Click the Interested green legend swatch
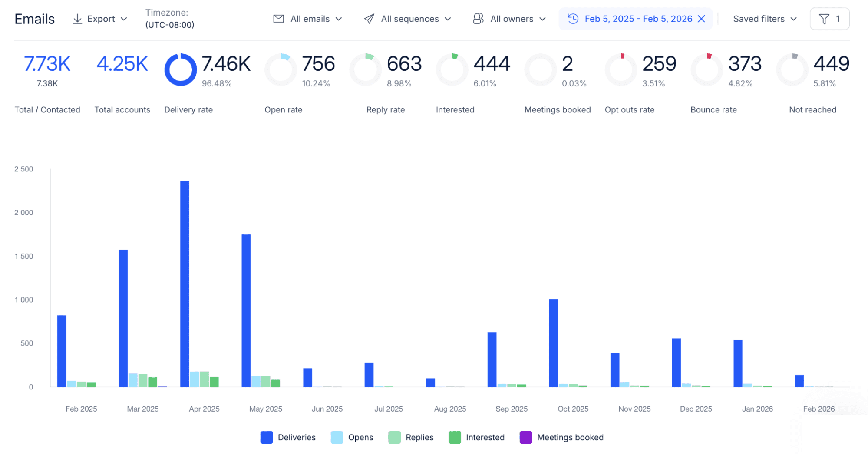The width and height of the screenshot is (868, 455). coord(455,437)
